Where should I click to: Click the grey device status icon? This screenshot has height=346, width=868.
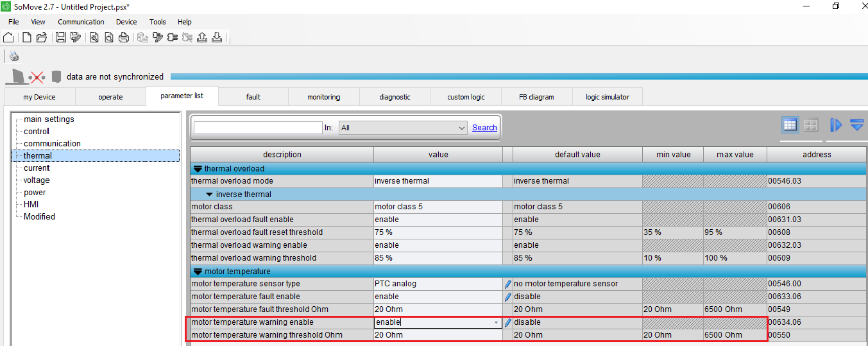point(56,76)
